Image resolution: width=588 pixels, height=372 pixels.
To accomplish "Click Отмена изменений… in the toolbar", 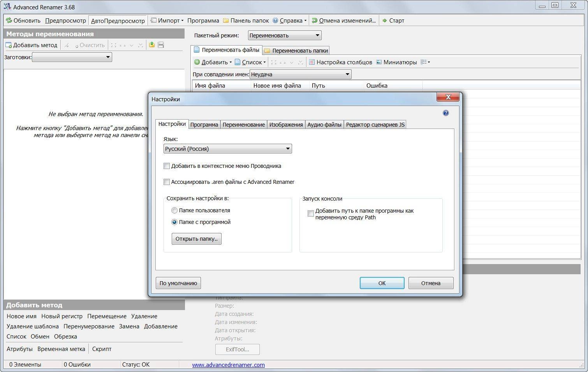I will point(344,20).
